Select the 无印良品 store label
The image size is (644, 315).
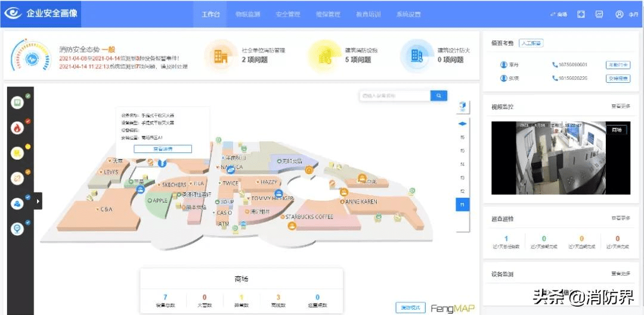(x=290, y=161)
